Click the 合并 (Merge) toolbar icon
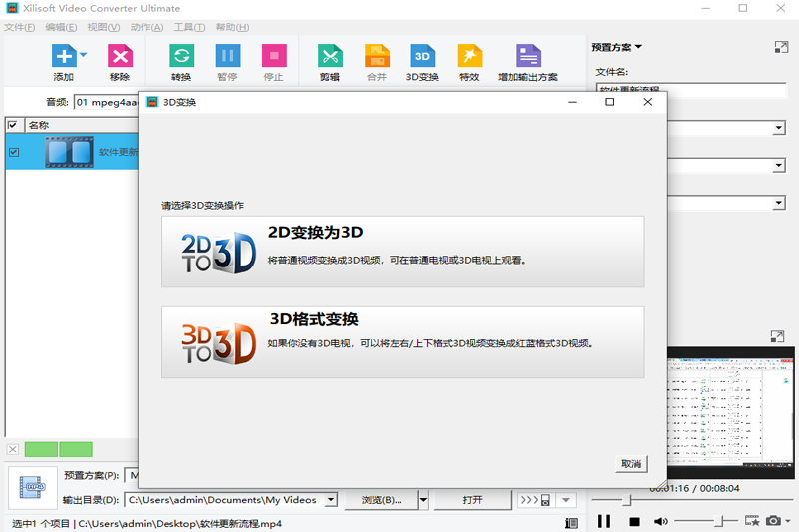 tap(377, 56)
